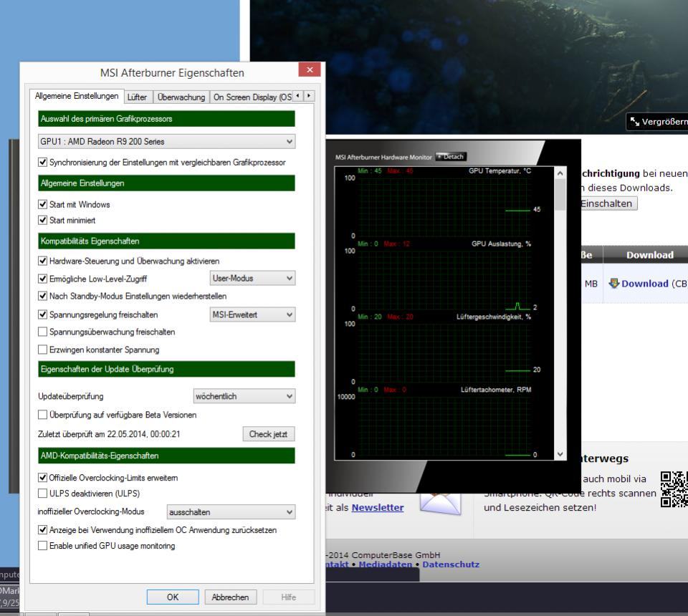Switch to the Überwachung tab
The height and width of the screenshot is (616, 688).
181,97
